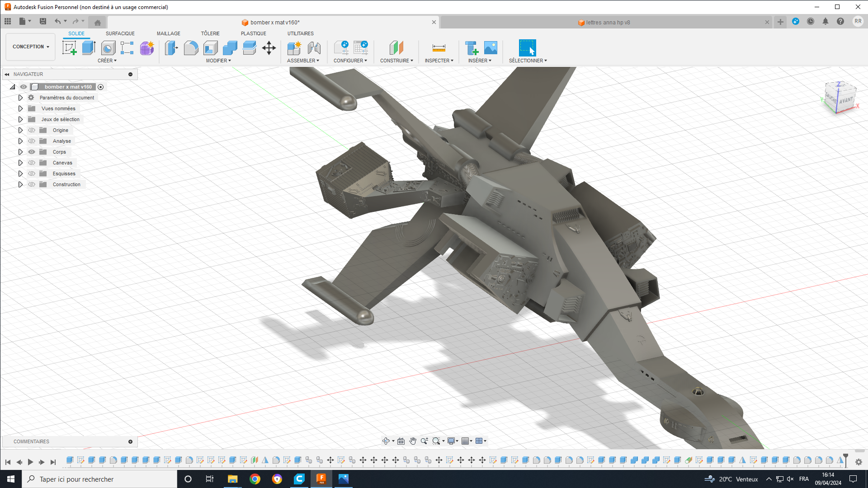This screenshot has height=488, width=868.
Task: Toggle Origine folder visibility eye
Action: click(x=32, y=130)
